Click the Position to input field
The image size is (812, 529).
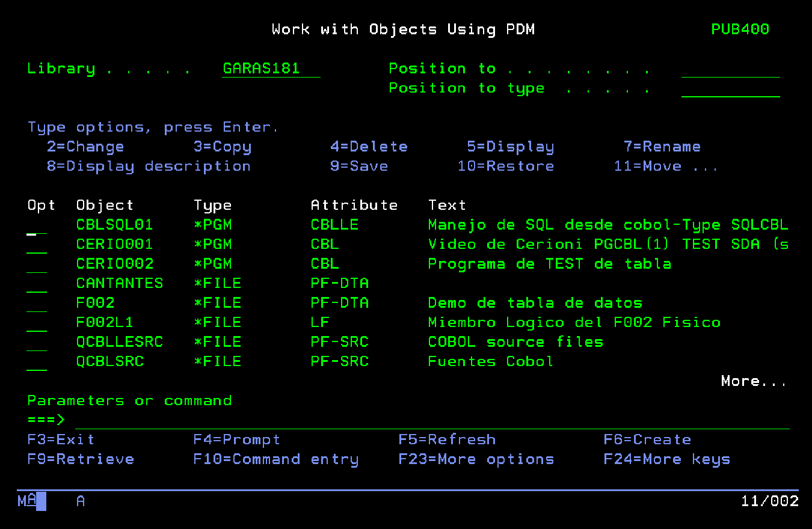click(730, 70)
